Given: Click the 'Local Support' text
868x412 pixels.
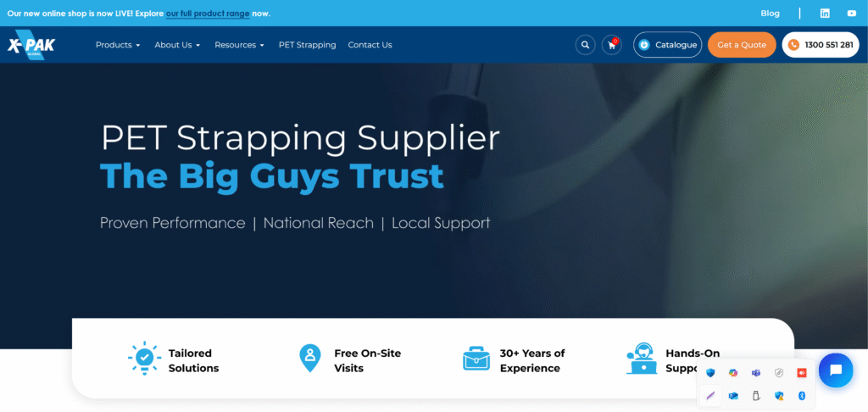Looking at the screenshot, I should [x=441, y=223].
